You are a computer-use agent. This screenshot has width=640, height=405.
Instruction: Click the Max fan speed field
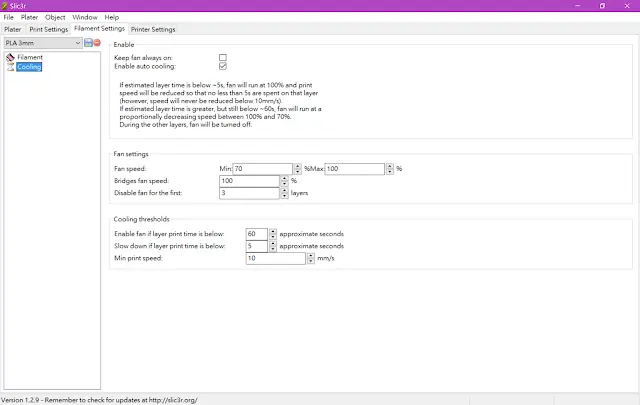pyautogui.click(x=355, y=169)
